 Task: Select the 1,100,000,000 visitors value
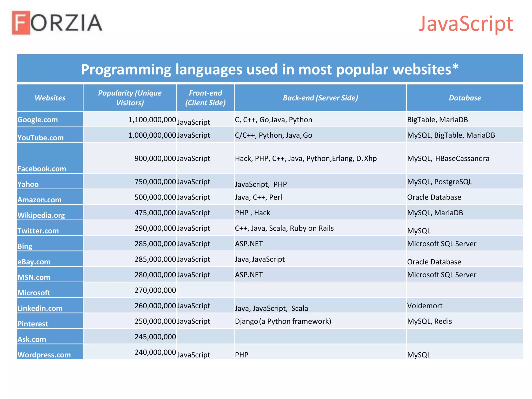point(152,120)
